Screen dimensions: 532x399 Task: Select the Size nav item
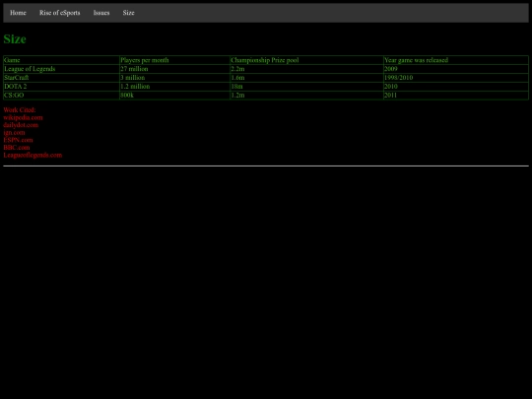point(129,13)
